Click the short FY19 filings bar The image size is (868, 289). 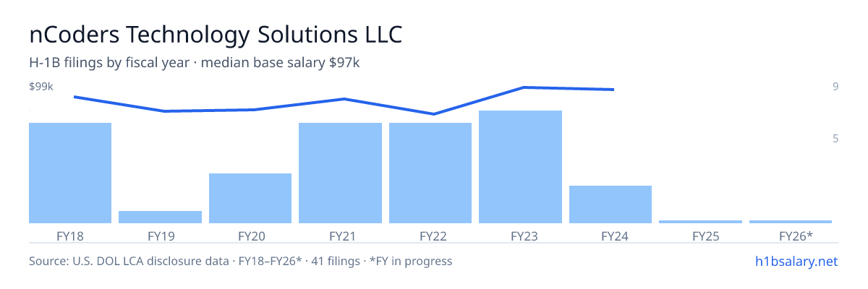(x=160, y=217)
